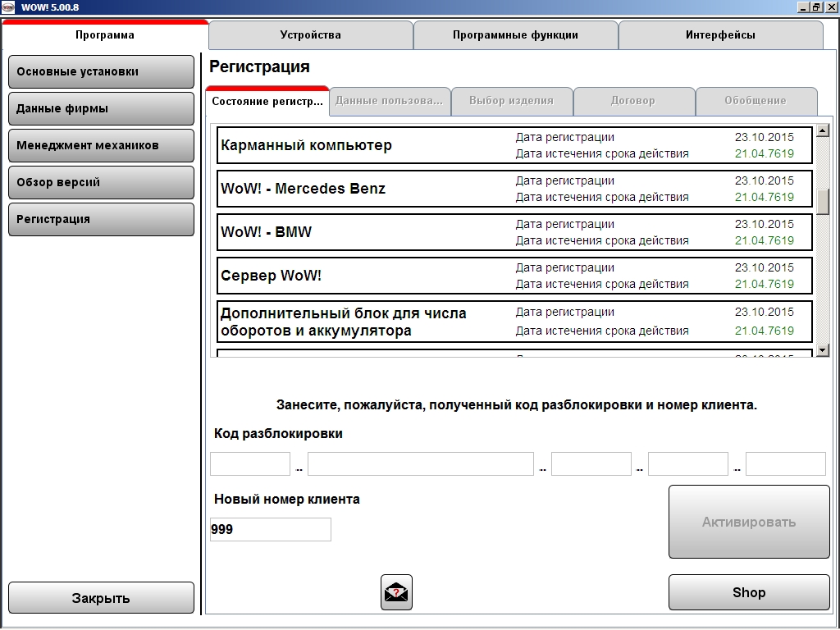Viewport: 840px width, 630px height.
Task: Click Дата регистрации label in Mercedes Benz row
Action: (x=565, y=180)
